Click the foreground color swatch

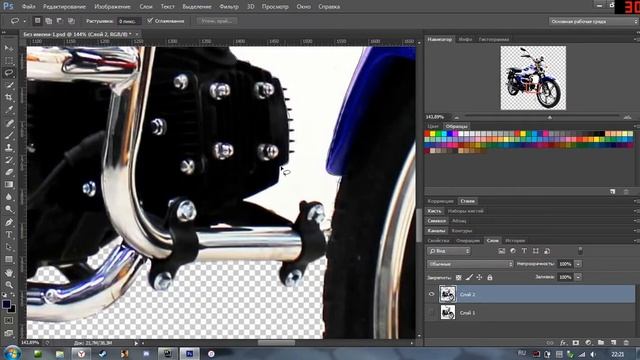[x=6, y=304]
